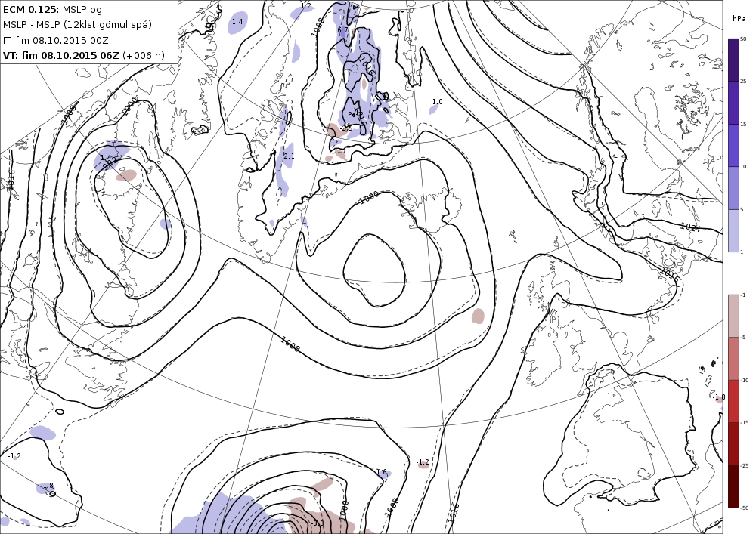
Task: Select the "1.0" difference value label
Action: (437, 102)
